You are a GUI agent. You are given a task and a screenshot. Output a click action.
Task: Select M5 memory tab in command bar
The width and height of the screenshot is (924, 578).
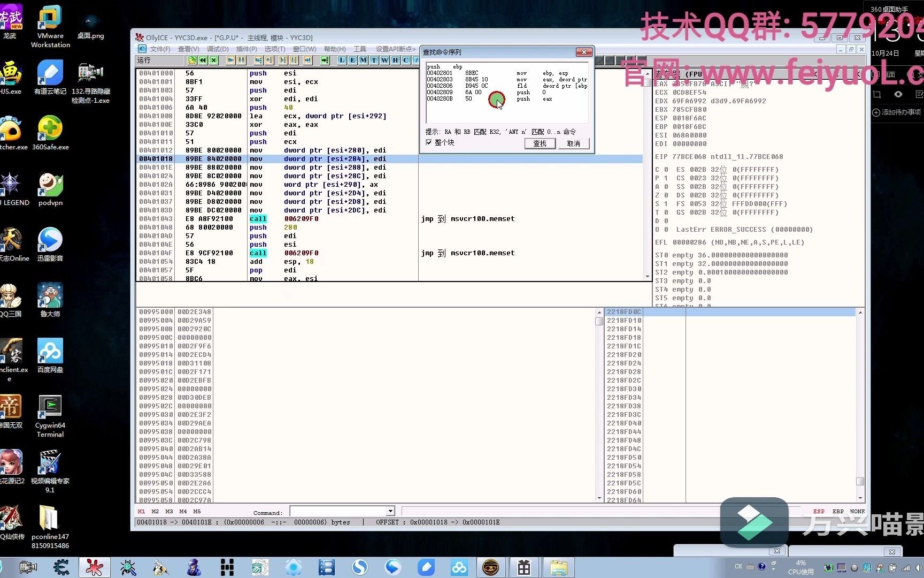(197, 512)
